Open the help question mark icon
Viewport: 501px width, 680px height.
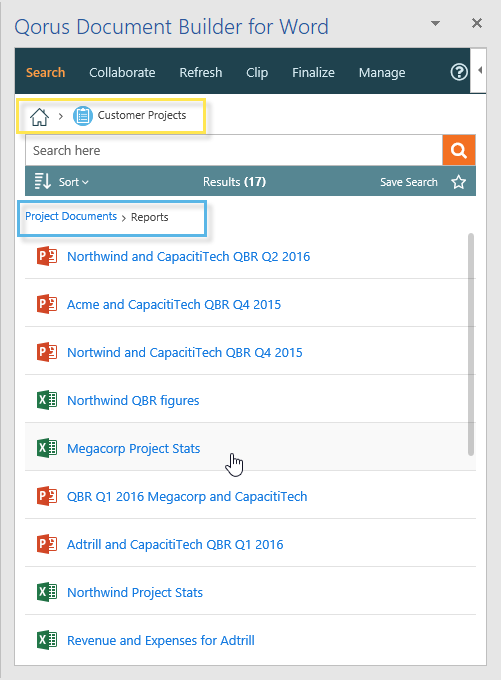(x=458, y=72)
